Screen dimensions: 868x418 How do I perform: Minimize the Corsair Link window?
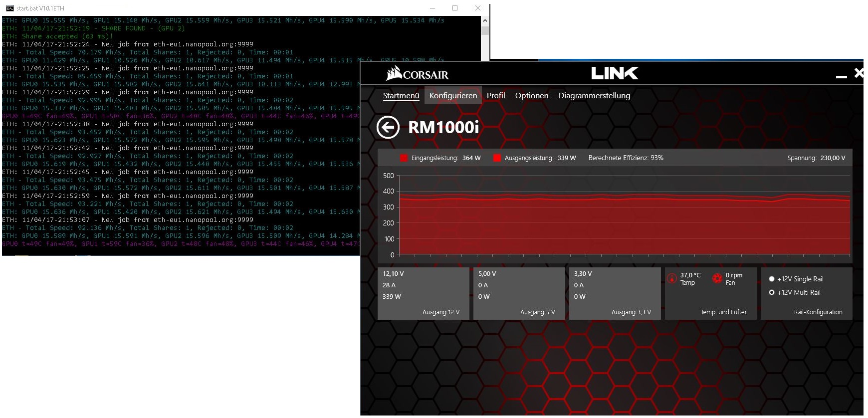point(842,76)
